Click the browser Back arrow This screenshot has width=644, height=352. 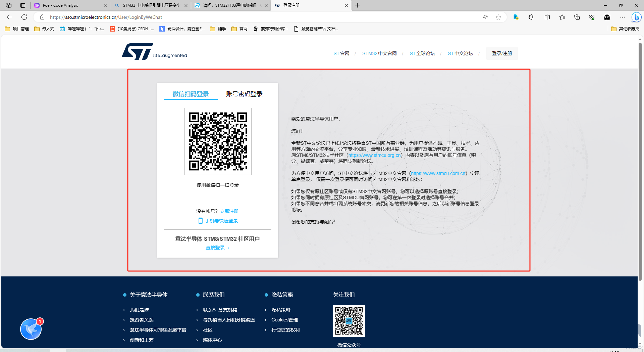click(9, 17)
